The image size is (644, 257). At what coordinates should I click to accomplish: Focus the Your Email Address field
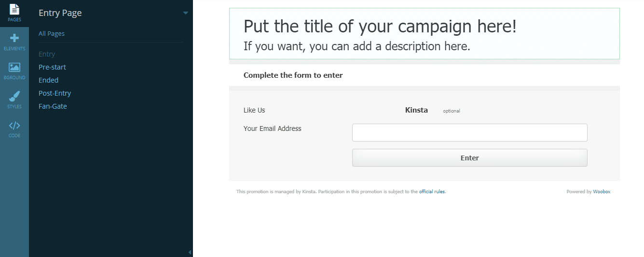(469, 133)
